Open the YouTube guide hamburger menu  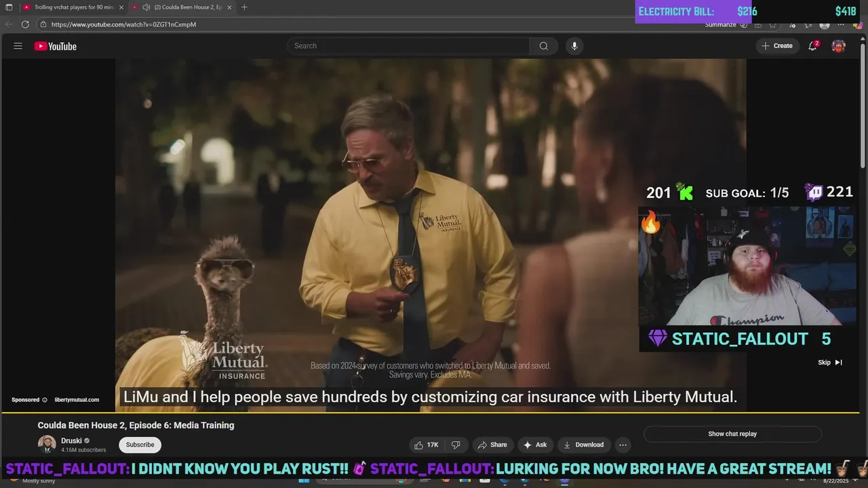[18, 46]
